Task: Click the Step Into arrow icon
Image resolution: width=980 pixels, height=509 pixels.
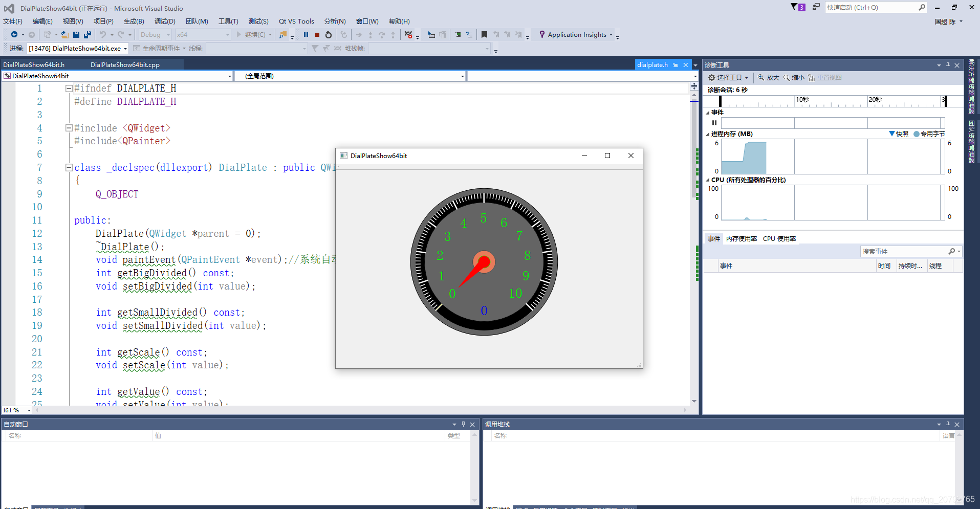Action: coord(371,35)
